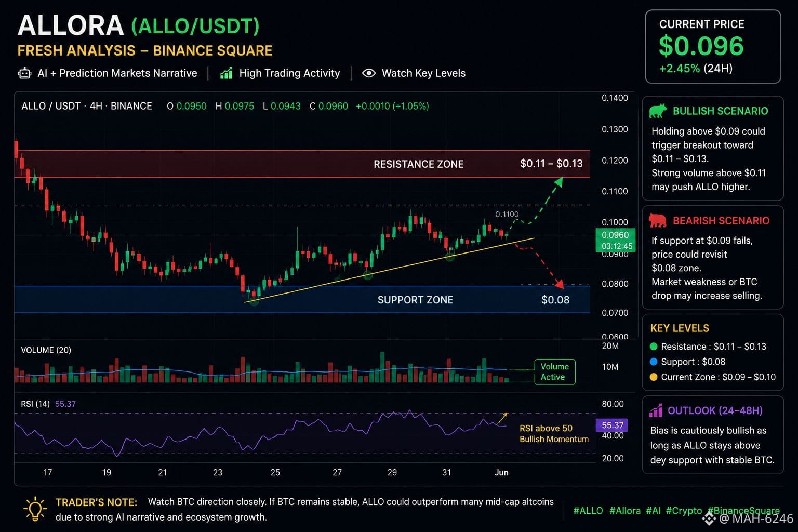
Task: Click the lightbulb icon near Trader's Note
Action: [x=35, y=509]
